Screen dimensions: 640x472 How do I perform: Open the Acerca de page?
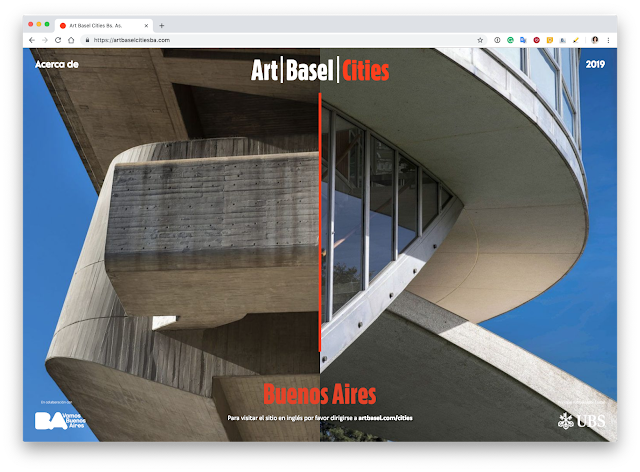click(x=57, y=64)
